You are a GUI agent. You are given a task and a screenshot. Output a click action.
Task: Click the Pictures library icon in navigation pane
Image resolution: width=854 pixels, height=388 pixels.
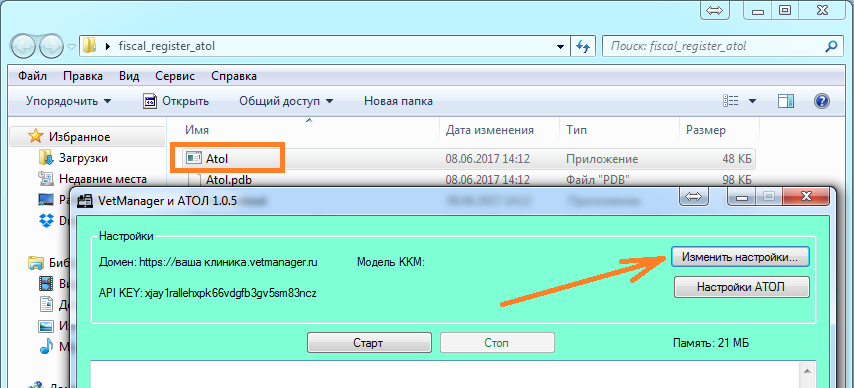coord(46,325)
